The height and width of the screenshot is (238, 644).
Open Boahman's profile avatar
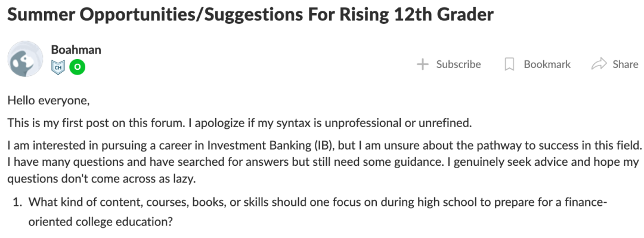25,59
